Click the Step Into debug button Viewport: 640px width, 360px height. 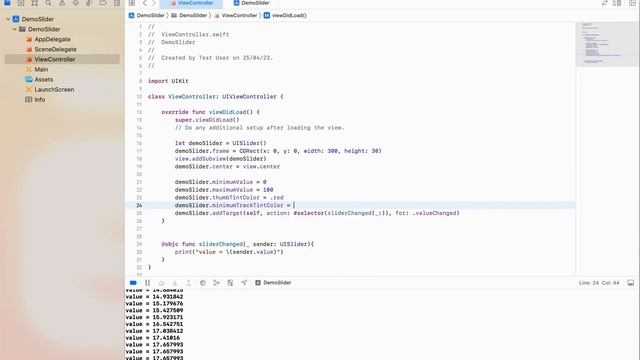[175, 283]
